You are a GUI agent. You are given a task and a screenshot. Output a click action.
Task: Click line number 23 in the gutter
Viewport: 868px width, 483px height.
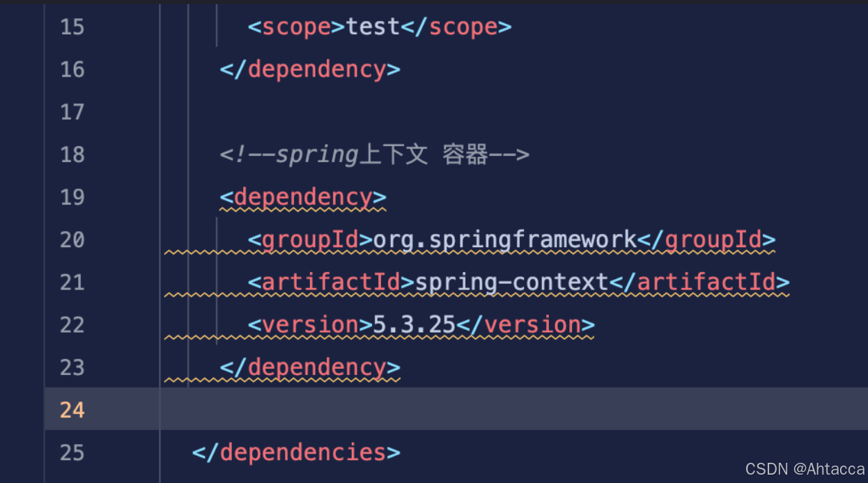[72, 367]
